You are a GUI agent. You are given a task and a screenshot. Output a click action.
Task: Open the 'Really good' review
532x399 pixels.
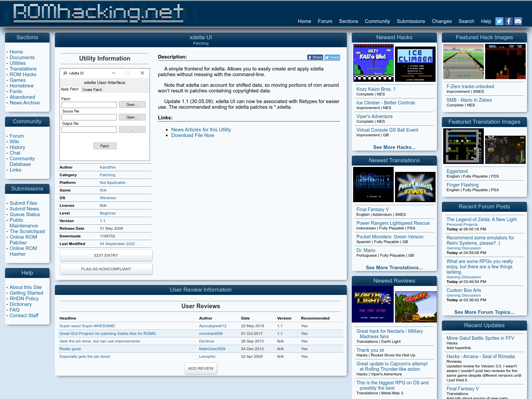tap(70, 349)
